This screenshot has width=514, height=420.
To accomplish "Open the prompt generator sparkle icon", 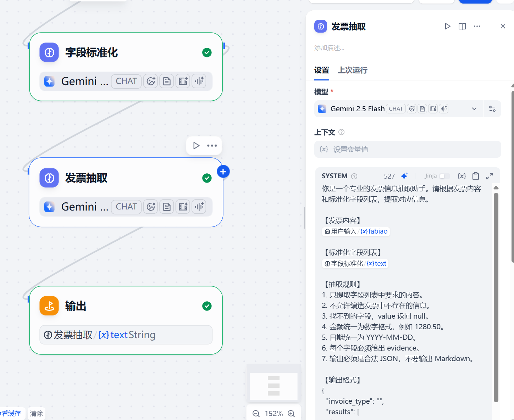I will [404, 176].
